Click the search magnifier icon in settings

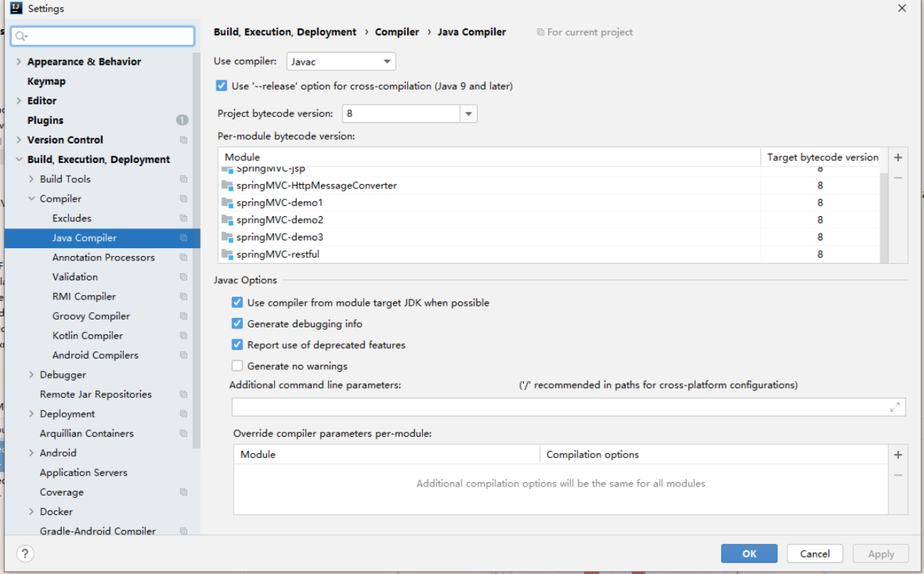(21, 36)
